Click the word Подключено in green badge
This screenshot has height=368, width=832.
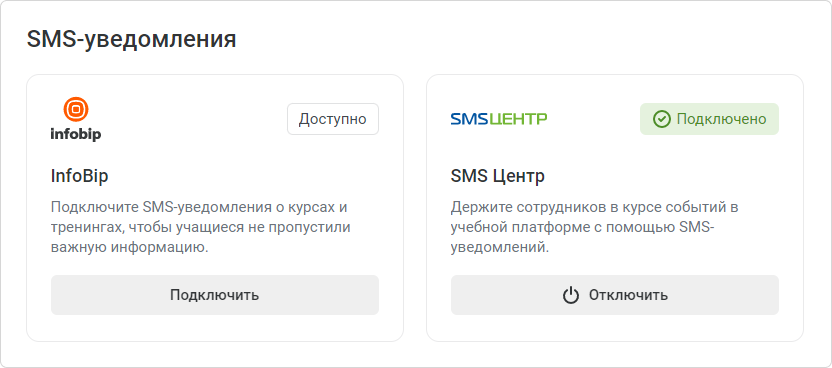pos(721,119)
